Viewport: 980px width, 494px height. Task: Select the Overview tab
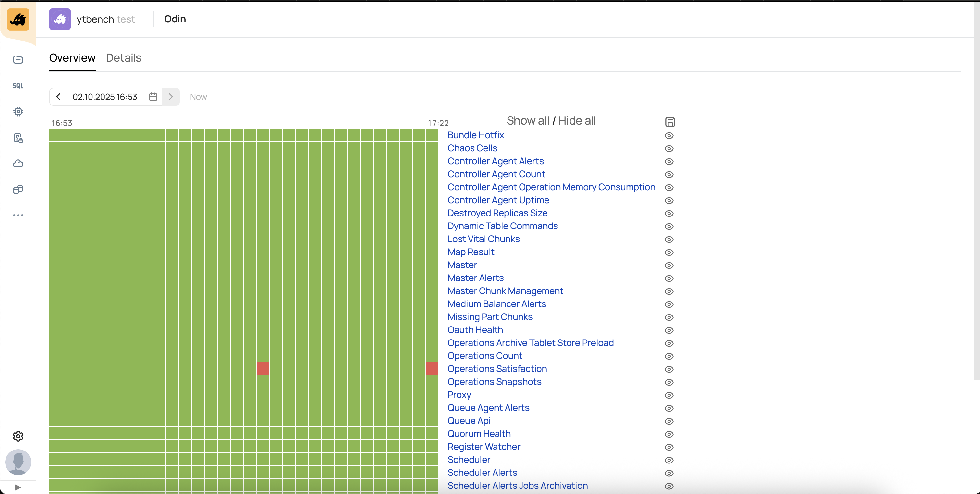pyautogui.click(x=72, y=58)
